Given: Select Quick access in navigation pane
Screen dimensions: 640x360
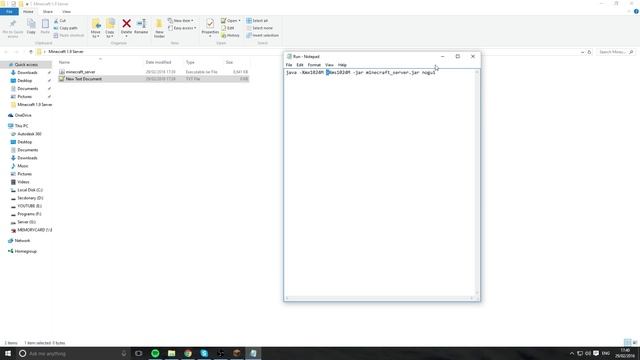Looking at the screenshot, I should click(26, 64).
